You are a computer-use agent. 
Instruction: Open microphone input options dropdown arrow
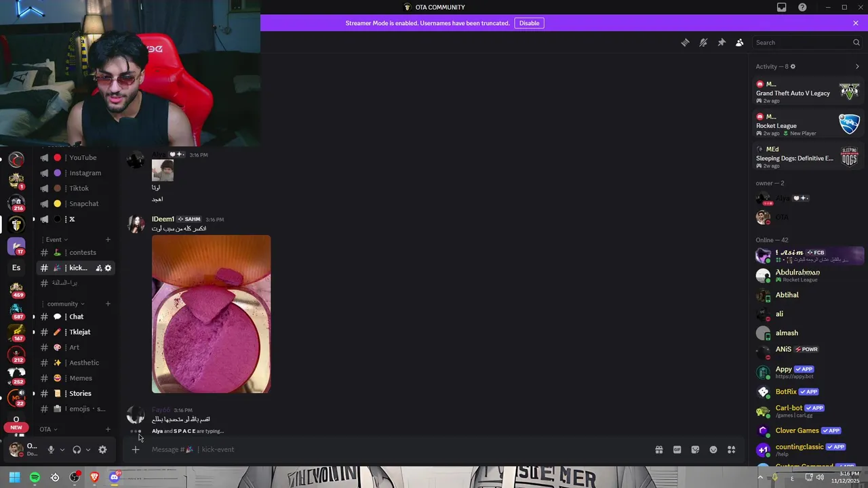tap(62, 449)
